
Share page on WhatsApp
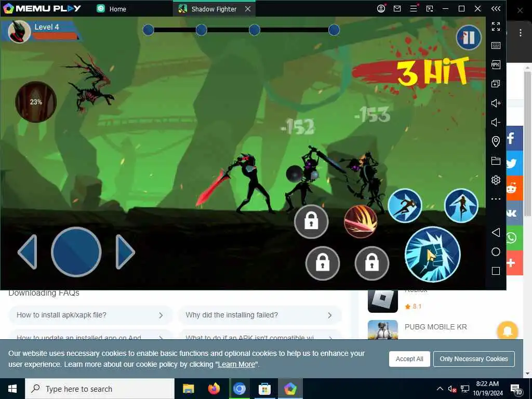tap(515, 238)
